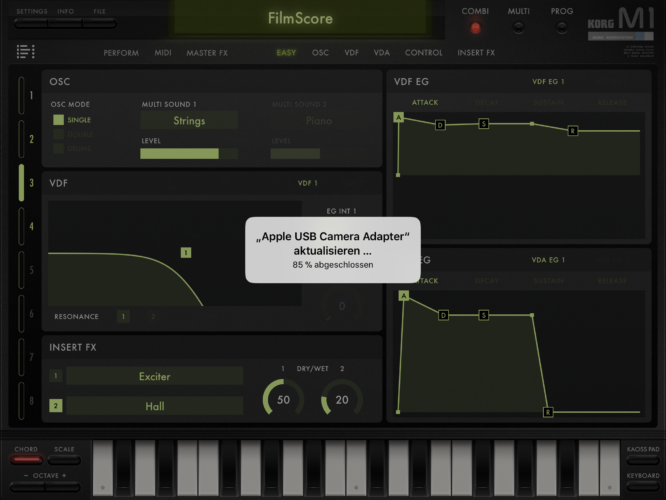Adjust the Multi Sound 1 level bar
The height and width of the screenshot is (500, 666).
click(189, 153)
